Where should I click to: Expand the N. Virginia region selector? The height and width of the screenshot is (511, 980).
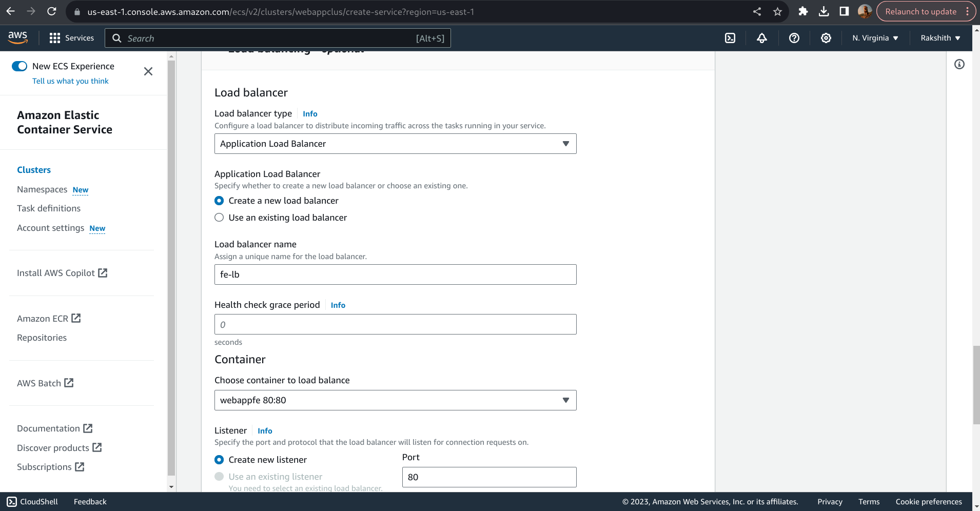875,38
